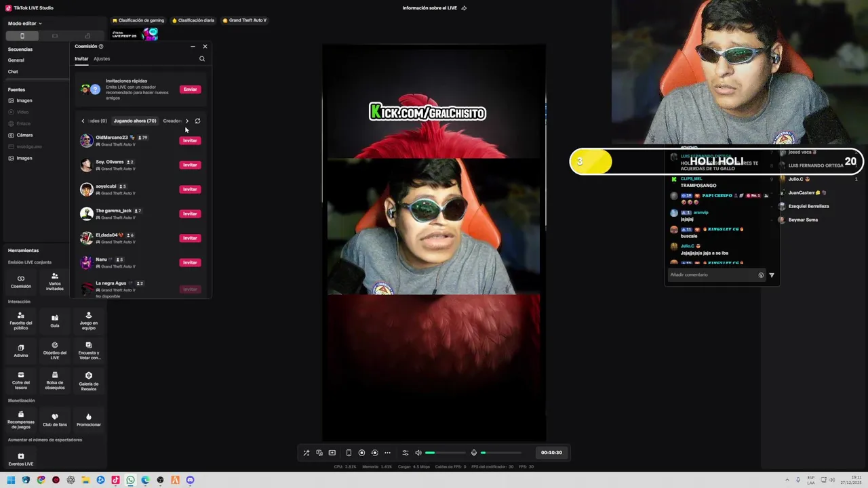Click the search icon in Coemisión panel
868x488 pixels.
(x=202, y=59)
